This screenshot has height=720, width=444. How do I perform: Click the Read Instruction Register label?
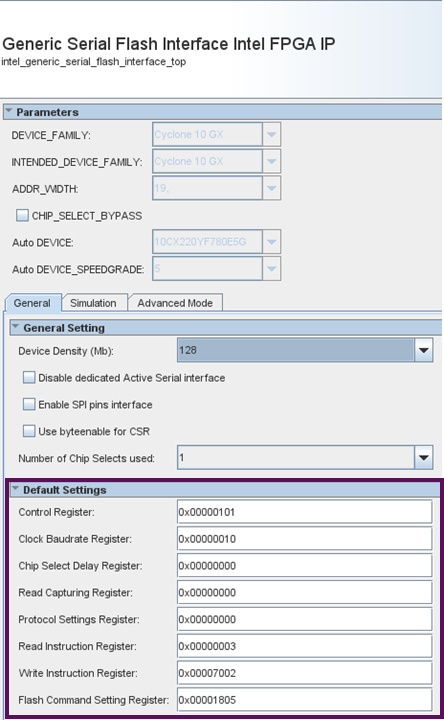(x=77, y=647)
